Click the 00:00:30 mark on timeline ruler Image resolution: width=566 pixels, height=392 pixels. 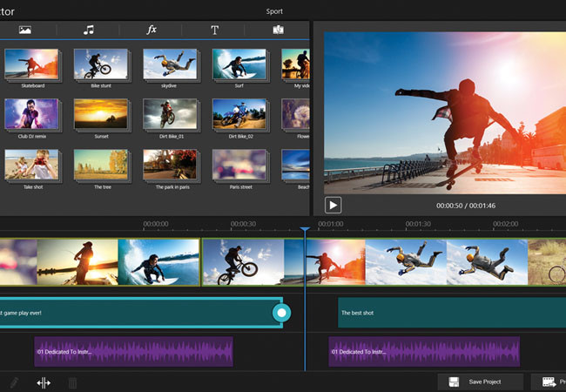click(x=243, y=224)
